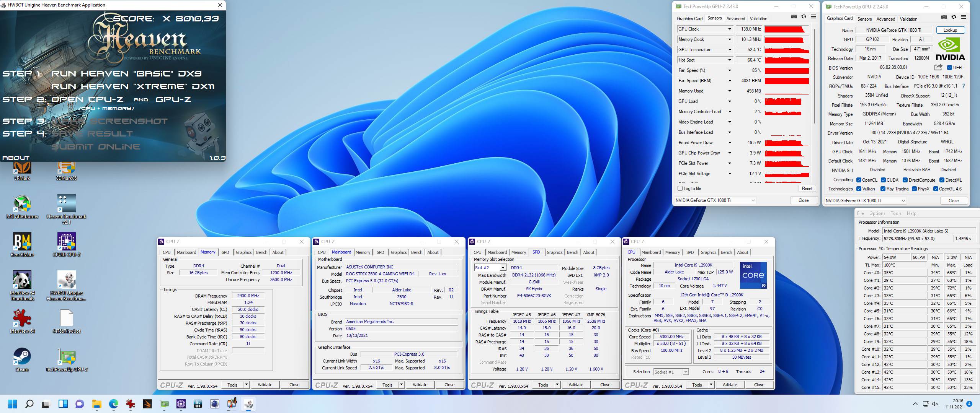Image resolution: width=980 pixels, height=413 pixels.
Task: Click refresh icon in GPU-Z Graphics Card window
Action: 954,17
